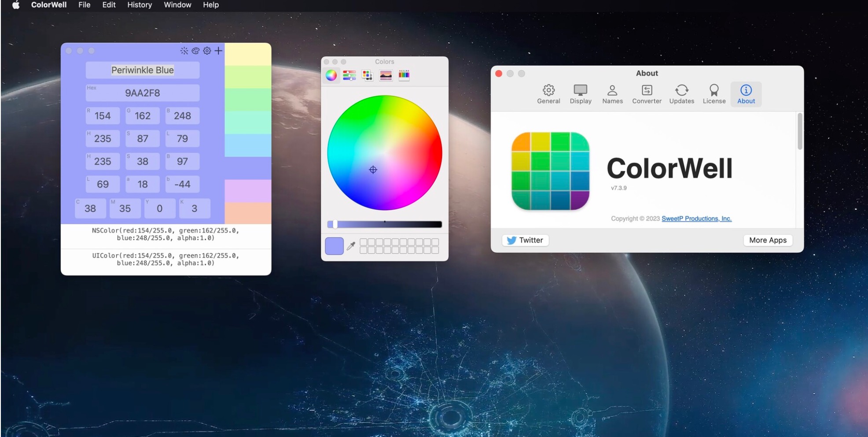Open the General preferences tab

tap(548, 94)
